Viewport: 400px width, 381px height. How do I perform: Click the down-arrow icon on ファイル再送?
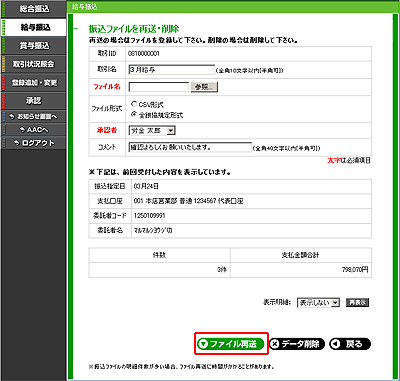(x=204, y=344)
